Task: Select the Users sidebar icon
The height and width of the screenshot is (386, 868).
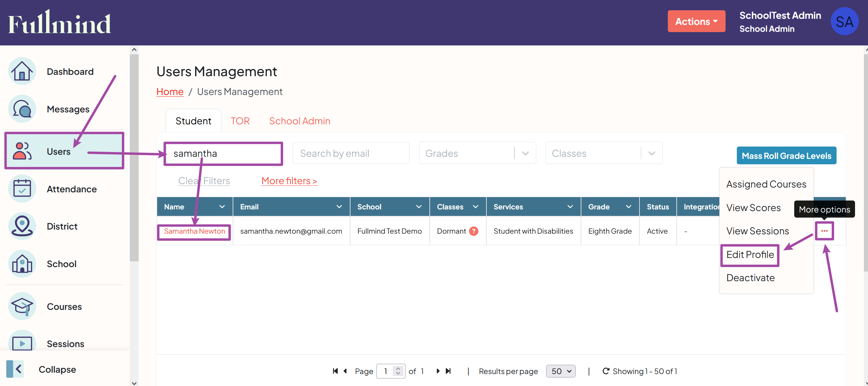Action: pyautogui.click(x=22, y=151)
